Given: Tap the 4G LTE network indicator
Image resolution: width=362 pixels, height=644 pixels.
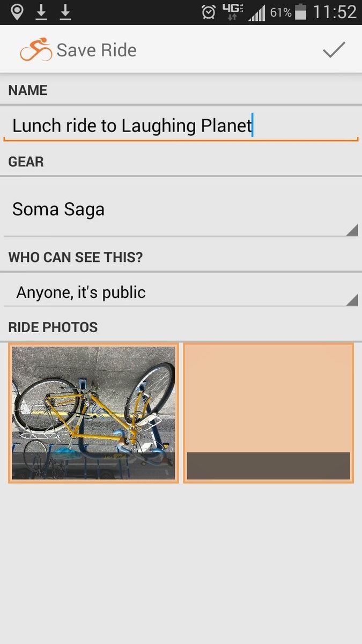Looking at the screenshot, I should click(x=233, y=12).
